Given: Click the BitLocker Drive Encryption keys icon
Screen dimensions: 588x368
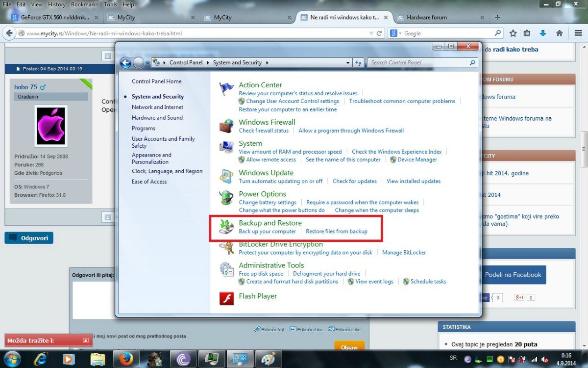Looking at the screenshot, I should (x=226, y=248).
